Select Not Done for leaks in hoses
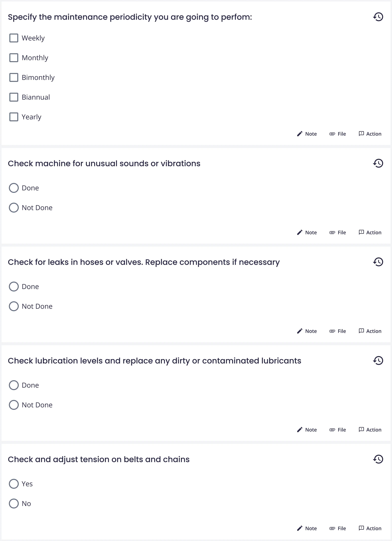Viewport: 392px width, 541px height. [14, 306]
